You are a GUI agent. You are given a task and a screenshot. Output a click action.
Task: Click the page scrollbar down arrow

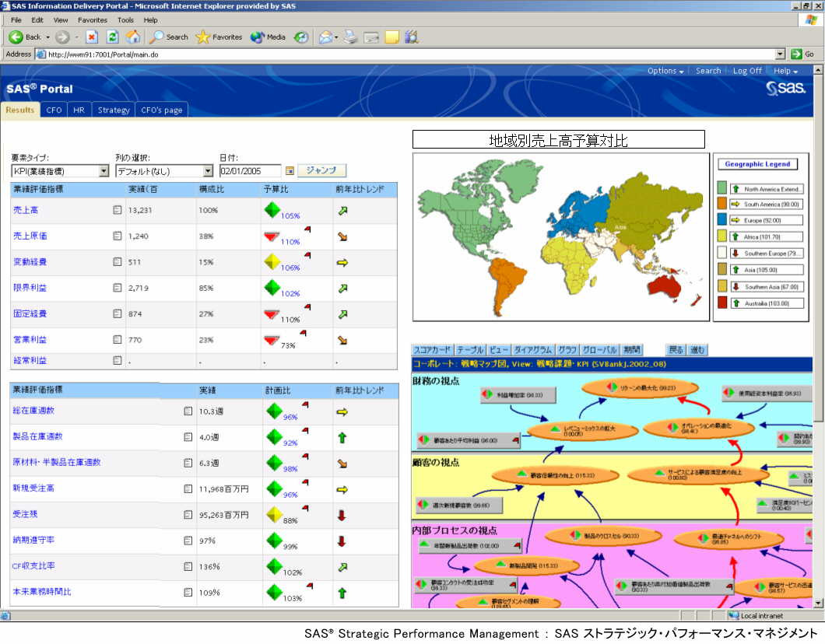818,603
